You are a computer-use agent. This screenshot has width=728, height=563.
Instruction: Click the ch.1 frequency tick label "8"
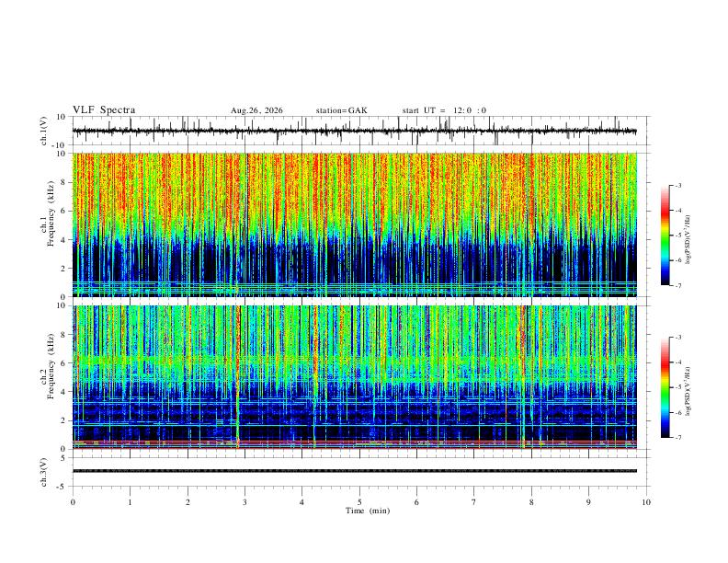tap(63, 182)
